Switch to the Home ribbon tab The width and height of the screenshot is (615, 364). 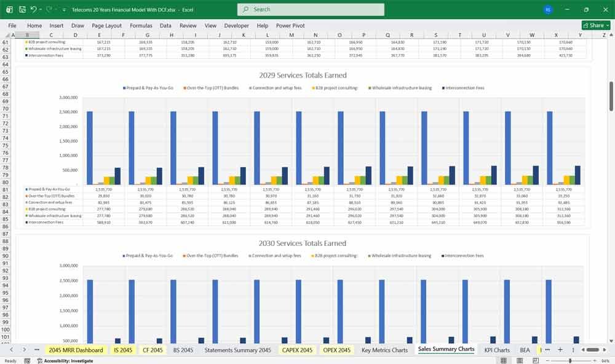(34, 25)
